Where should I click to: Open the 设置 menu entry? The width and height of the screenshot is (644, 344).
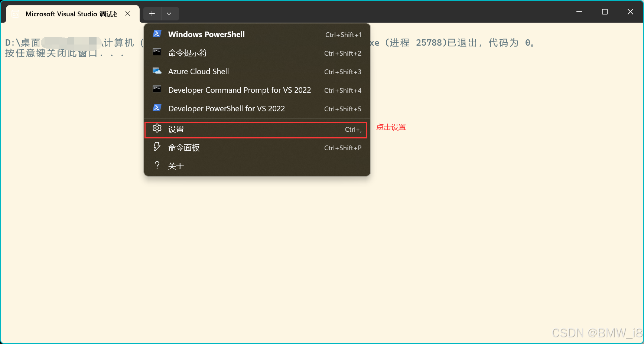click(x=256, y=130)
